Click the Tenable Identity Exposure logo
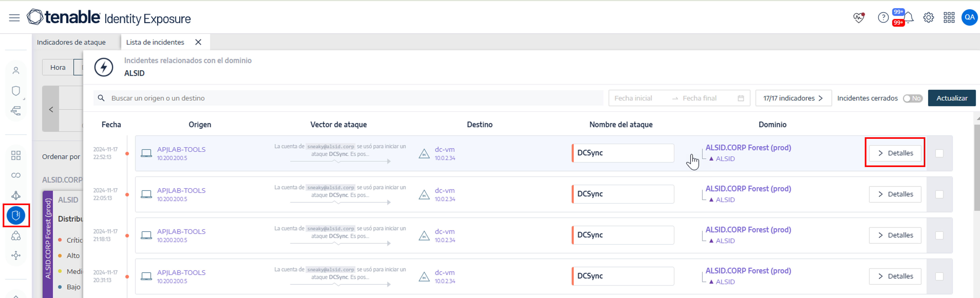Screen dimensions: 980x298 pyautogui.click(x=108, y=17)
